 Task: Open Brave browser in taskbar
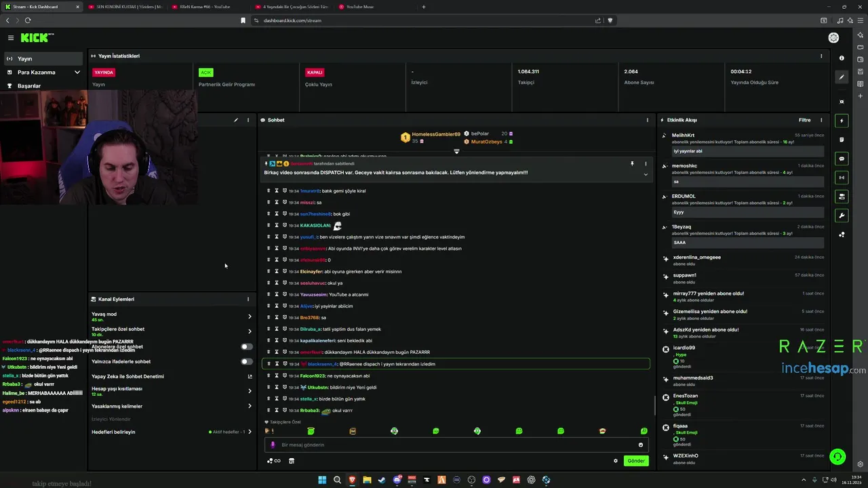352,480
